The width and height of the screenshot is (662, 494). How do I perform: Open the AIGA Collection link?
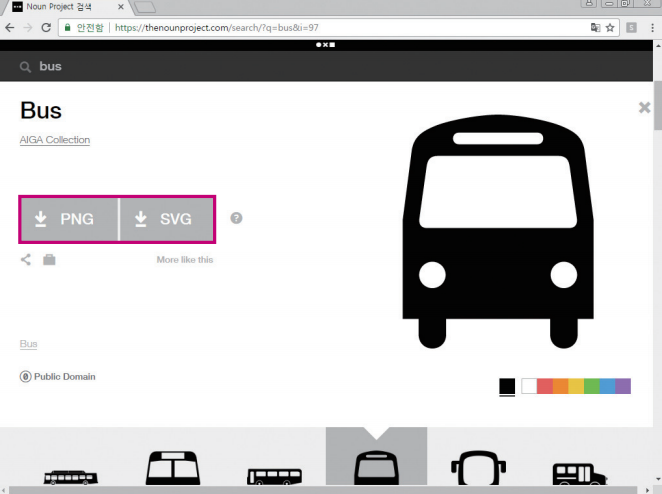tap(55, 140)
